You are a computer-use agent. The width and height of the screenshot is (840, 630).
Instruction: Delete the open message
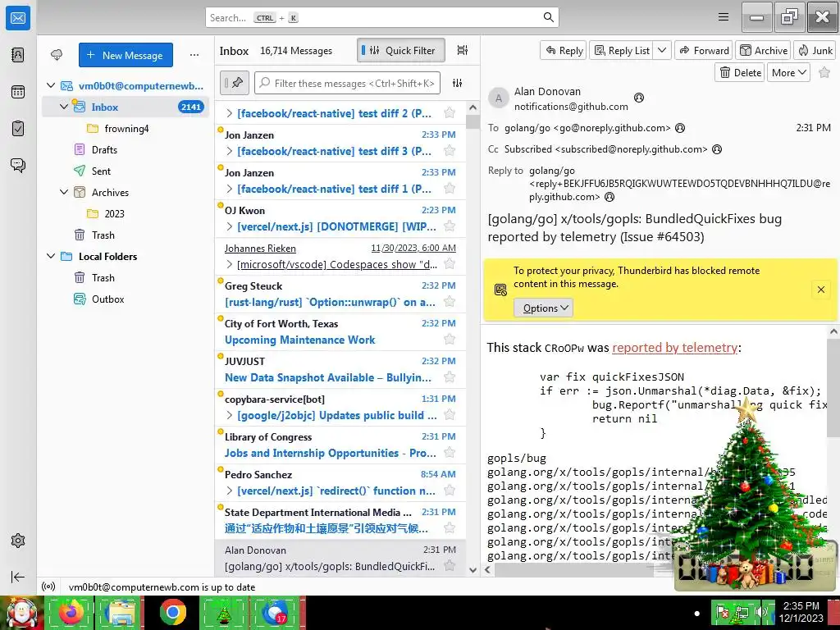(741, 72)
